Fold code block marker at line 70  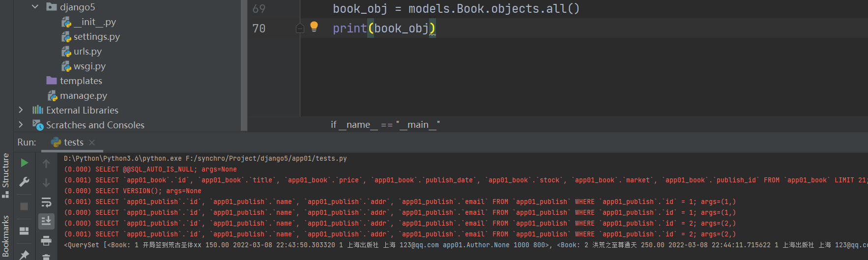[300, 29]
